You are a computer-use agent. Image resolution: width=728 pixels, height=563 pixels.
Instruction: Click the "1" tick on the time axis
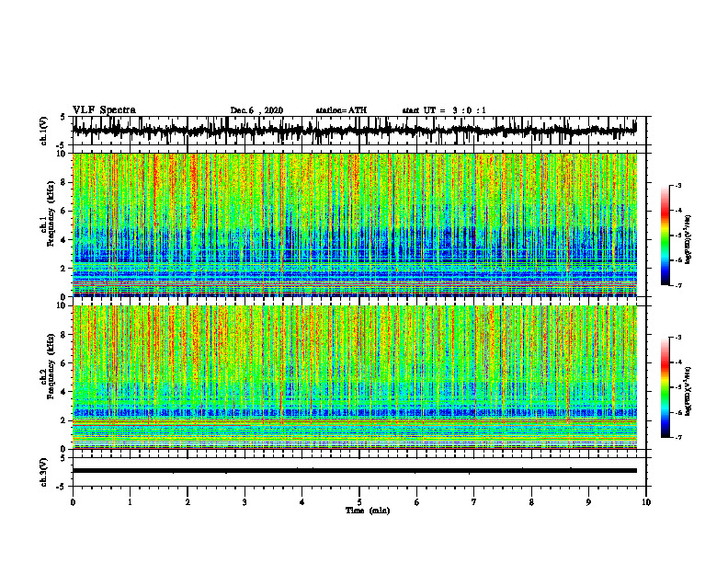(x=130, y=502)
